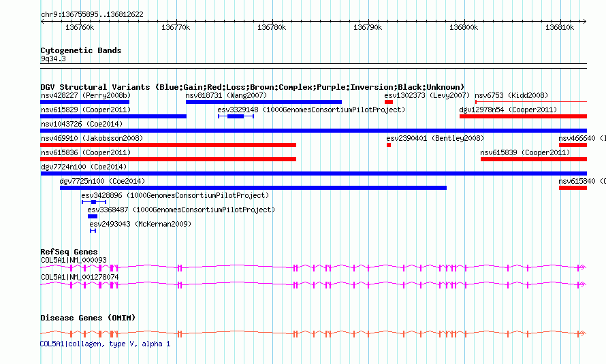Click the Cytogenetic Bands track heading

pyautogui.click(x=81, y=50)
